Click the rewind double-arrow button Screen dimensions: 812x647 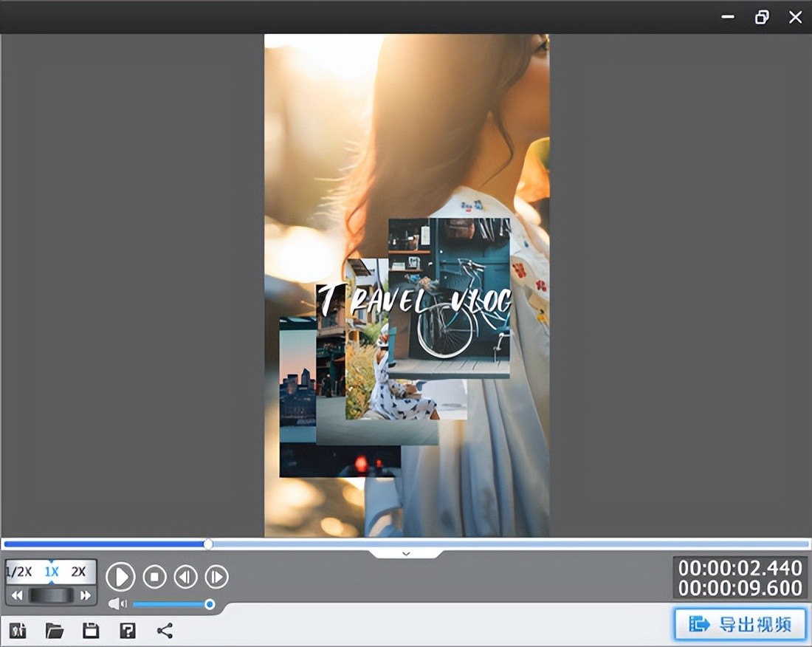16,595
